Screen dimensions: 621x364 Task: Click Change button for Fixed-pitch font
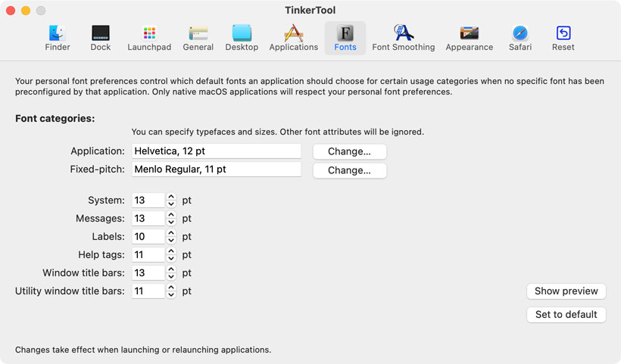pyautogui.click(x=349, y=170)
